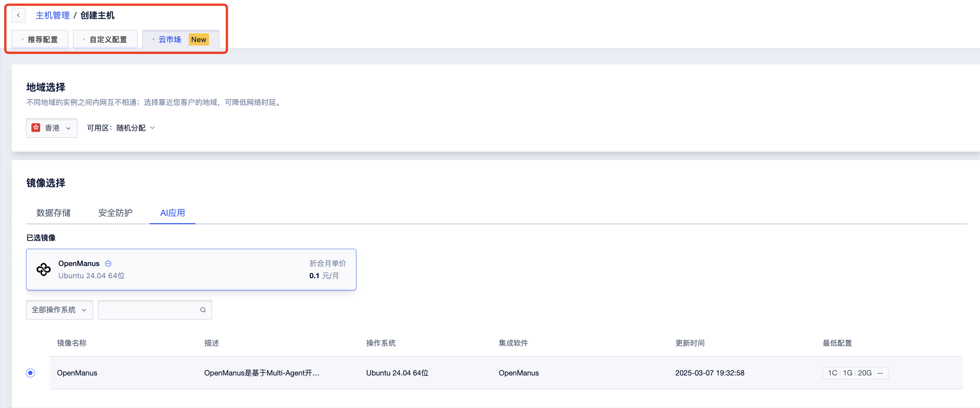Image resolution: width=980 pixels, height=408 pixels.
Task: Click the search magnifier icon
Action: (x=203, y=310)
